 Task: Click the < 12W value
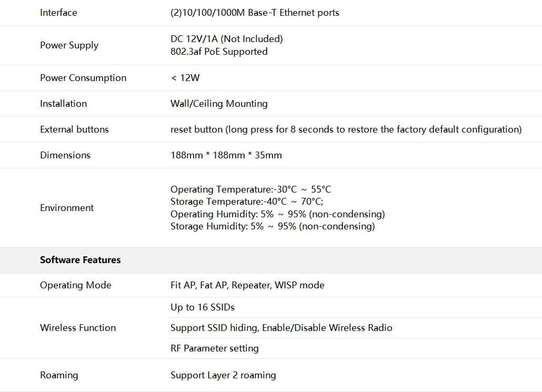(x=185, y=78)
